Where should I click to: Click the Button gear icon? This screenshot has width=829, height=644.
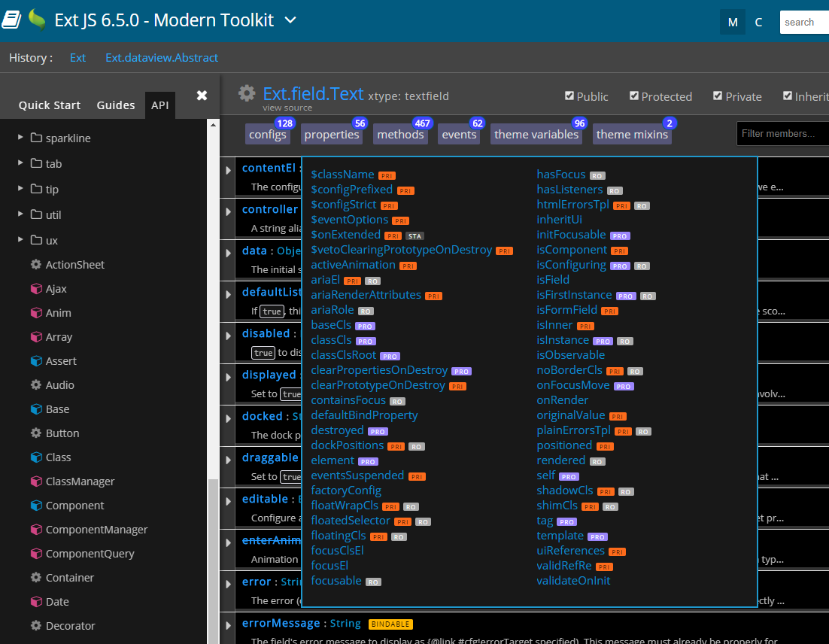36,433
